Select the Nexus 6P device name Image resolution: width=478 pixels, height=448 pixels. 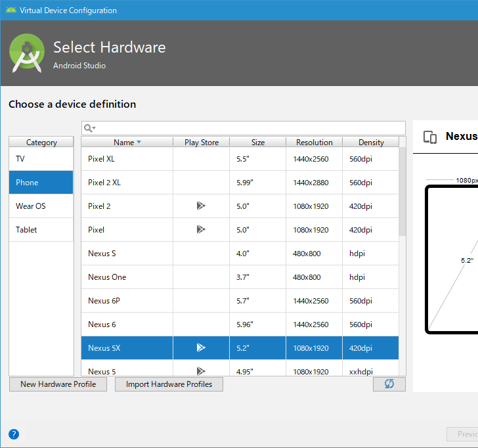[x=104, y=301]
